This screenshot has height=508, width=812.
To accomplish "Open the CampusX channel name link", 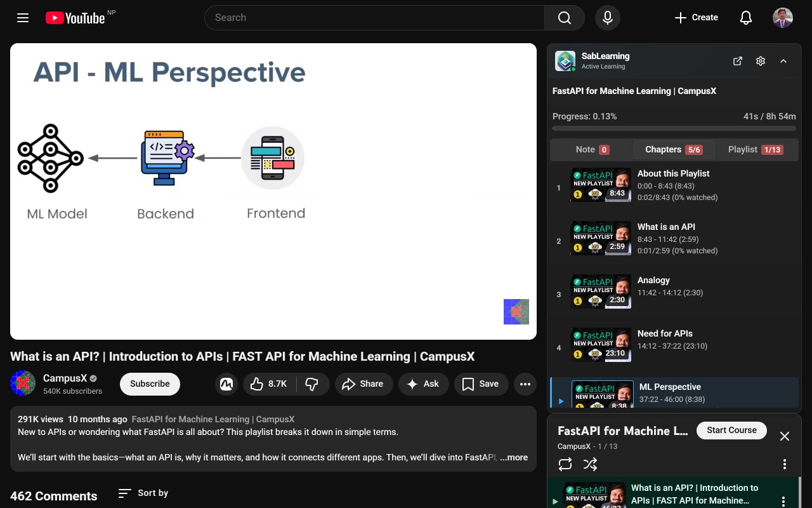I will click(65, 378).
